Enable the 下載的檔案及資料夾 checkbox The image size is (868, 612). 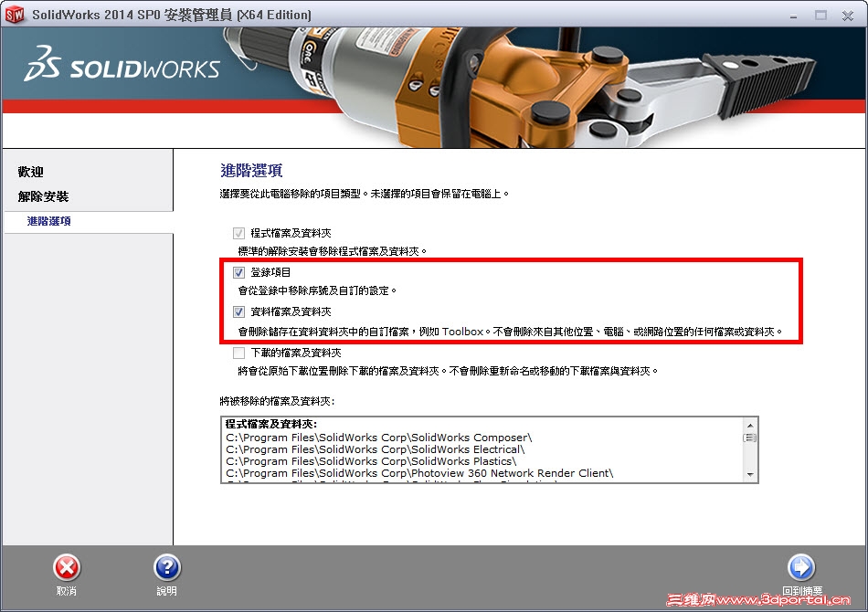click(x=238, y=353)
